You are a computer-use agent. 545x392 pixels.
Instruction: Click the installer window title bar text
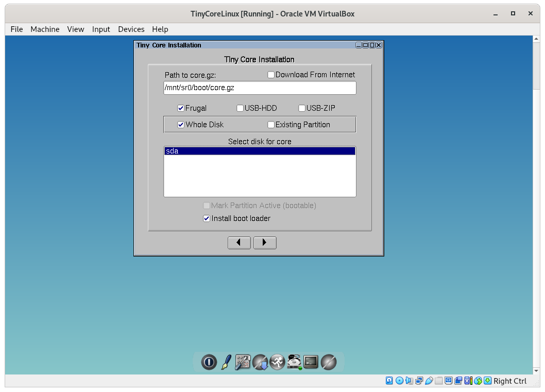(x=168, y=45)
